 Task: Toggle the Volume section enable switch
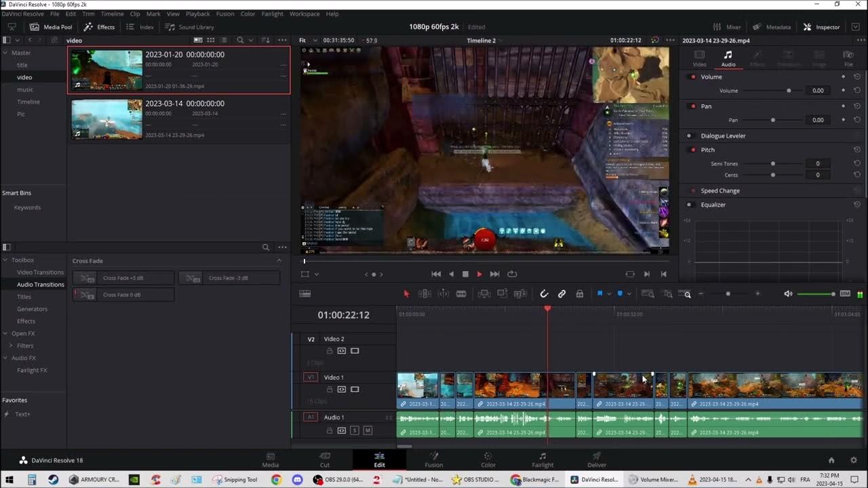click(692, 77)
